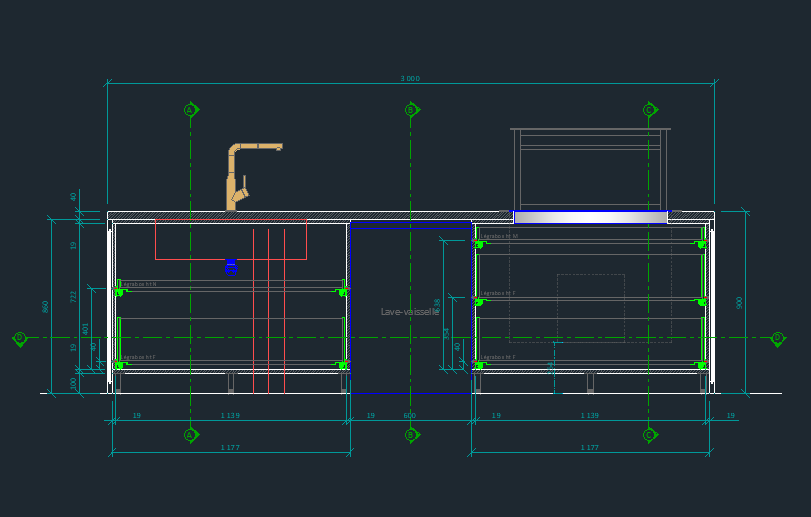This screenshot has width=811, height=517.
Task: Select grid bubble B at the bottom
Action: click(410, 435)
